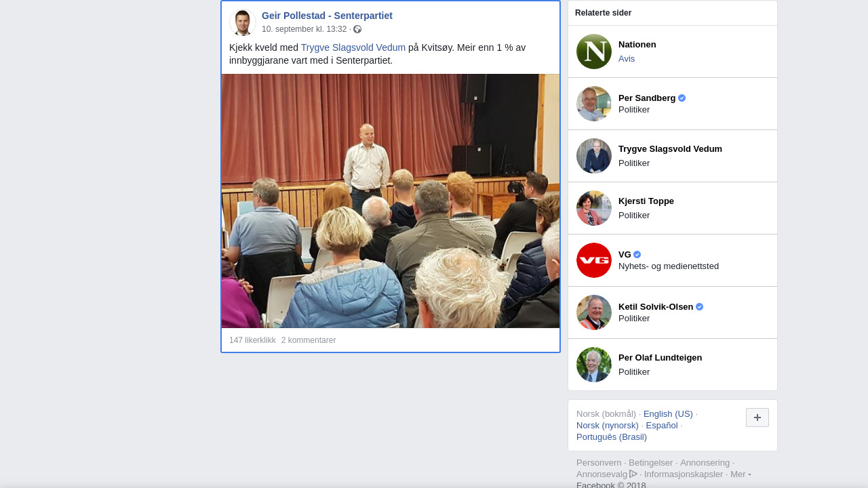The width and height of the screenshot is (868, 488).
Task: Click Ketil Solvik-Olsen's verified badge
Action: [700, 307]
